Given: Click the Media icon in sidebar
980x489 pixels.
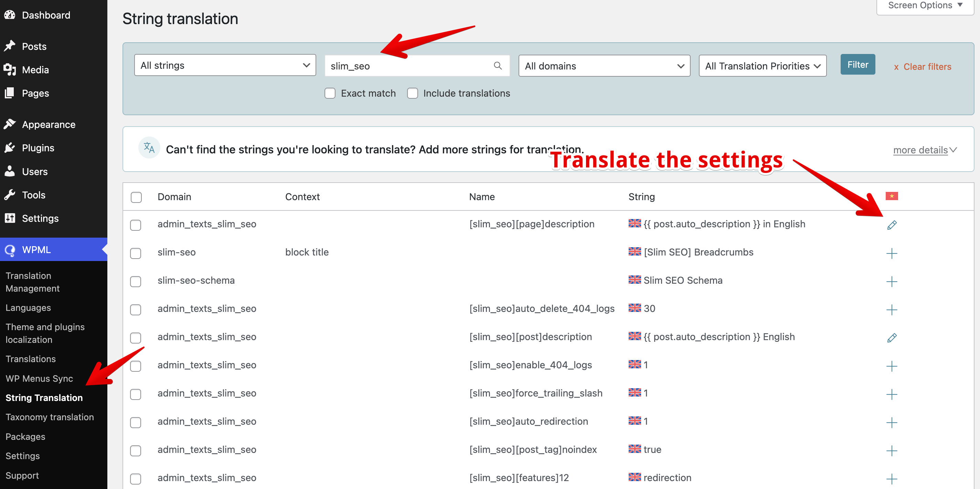Looking at the screenshot, I should (10, 69).
